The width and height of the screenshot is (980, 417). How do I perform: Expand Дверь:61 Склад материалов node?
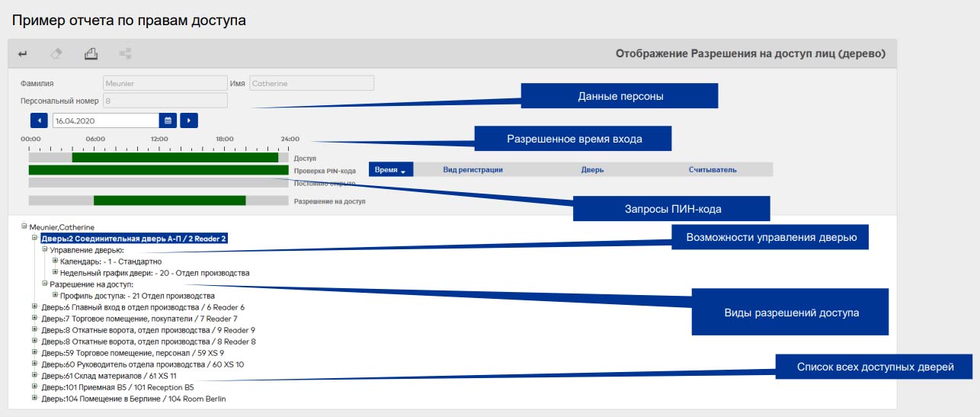coord(35,375)
